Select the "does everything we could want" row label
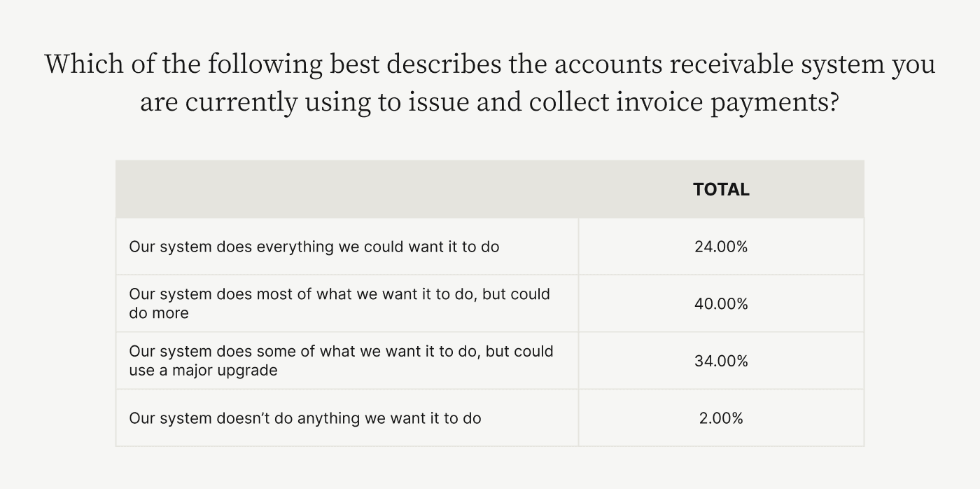This screenshot has height=489, width=980. point(314,247)
